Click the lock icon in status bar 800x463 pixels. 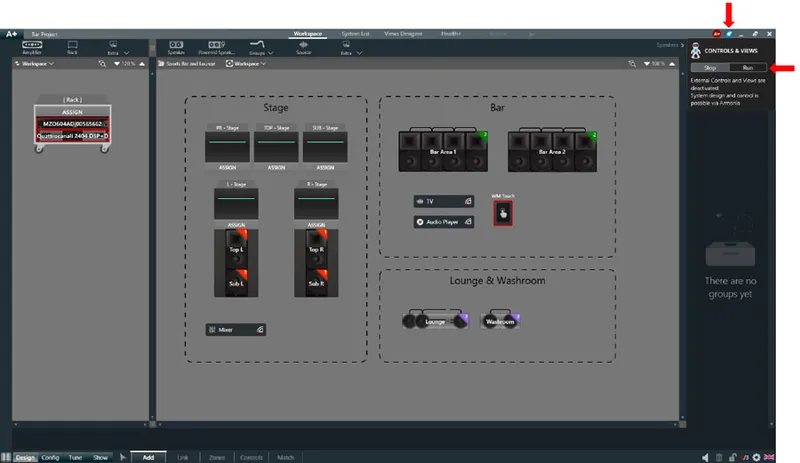[x=732, y=457]
